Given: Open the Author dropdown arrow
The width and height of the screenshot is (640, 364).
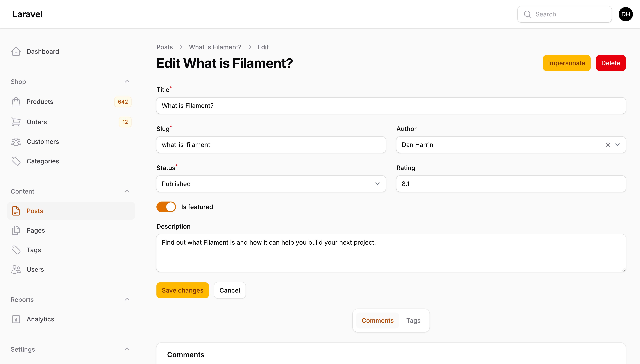Looking at the screenshot, I should [617, 145].
